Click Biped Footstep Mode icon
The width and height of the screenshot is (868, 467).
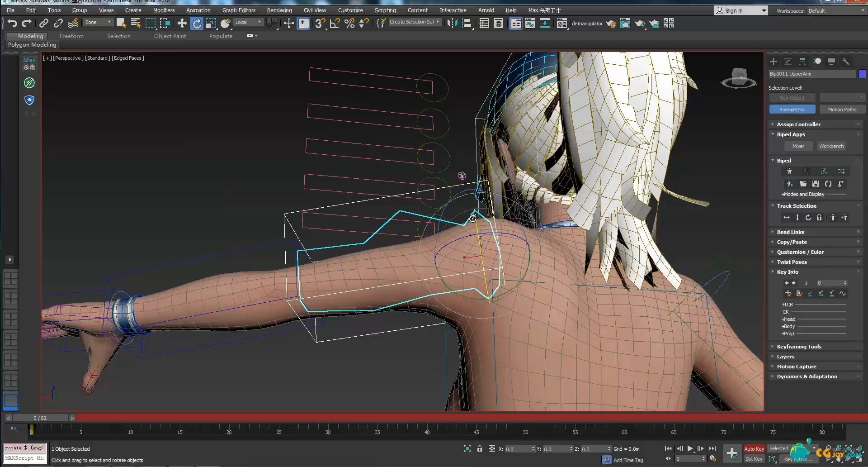pos(807,171)
